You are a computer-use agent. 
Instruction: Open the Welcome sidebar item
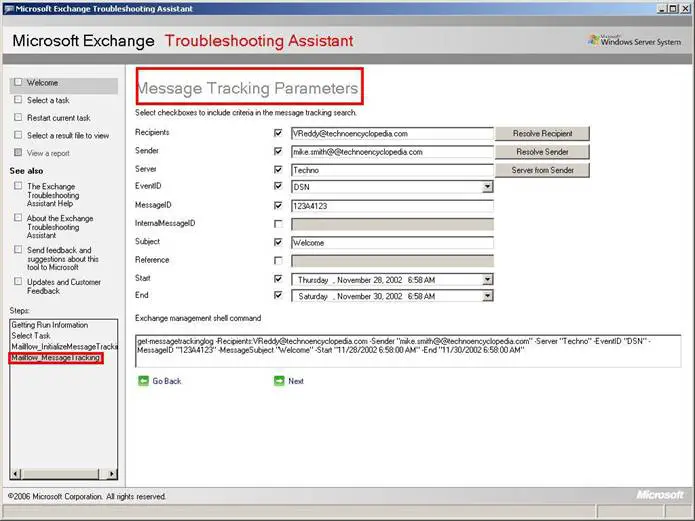click(42, 82)
